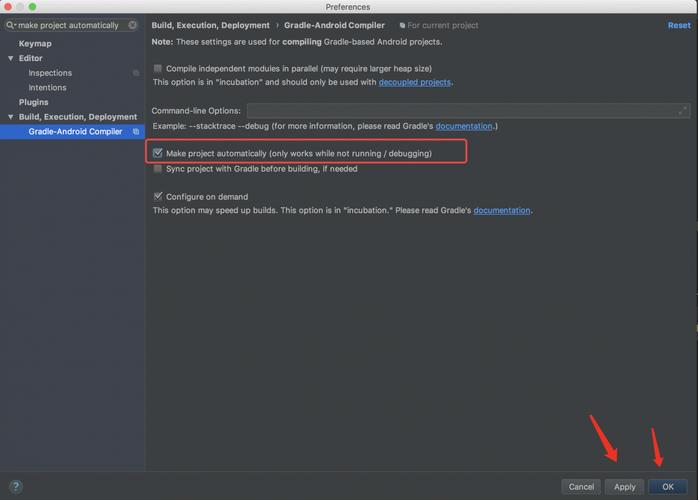
Task: Click project-level icon beside Gradle-Android Compiler
Action: (x=136, y=132)
